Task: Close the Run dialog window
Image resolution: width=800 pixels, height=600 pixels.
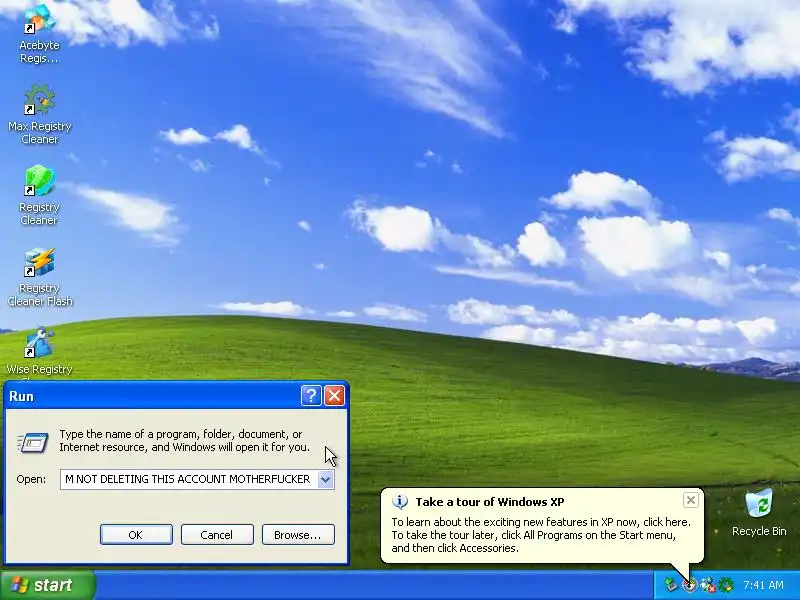Action: 335,395
